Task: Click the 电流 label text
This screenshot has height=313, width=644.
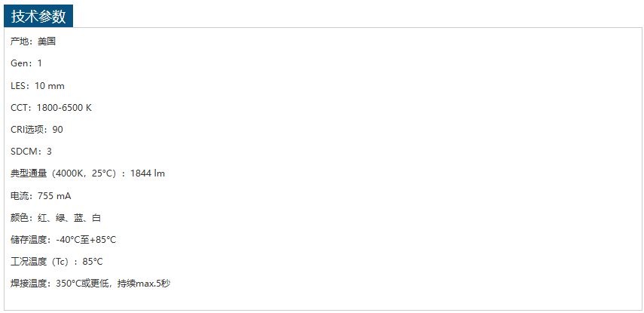Action: tap(20, 196)
